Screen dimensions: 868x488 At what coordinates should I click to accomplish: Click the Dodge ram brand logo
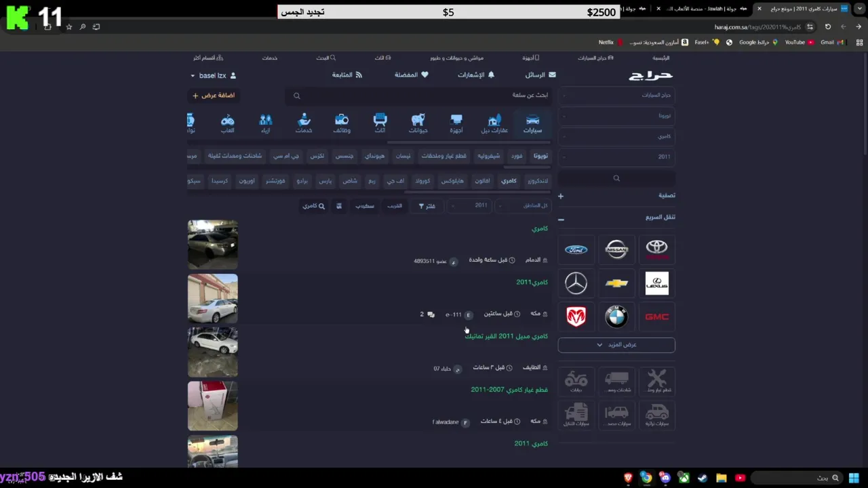576,317
